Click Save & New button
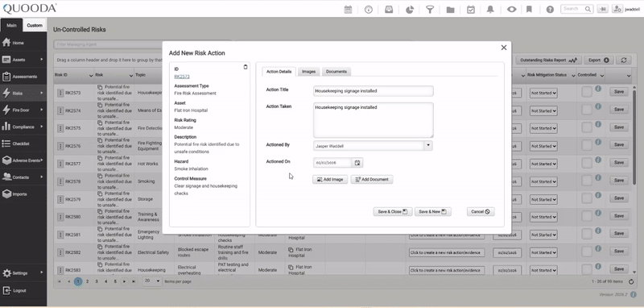 point(433,212)
